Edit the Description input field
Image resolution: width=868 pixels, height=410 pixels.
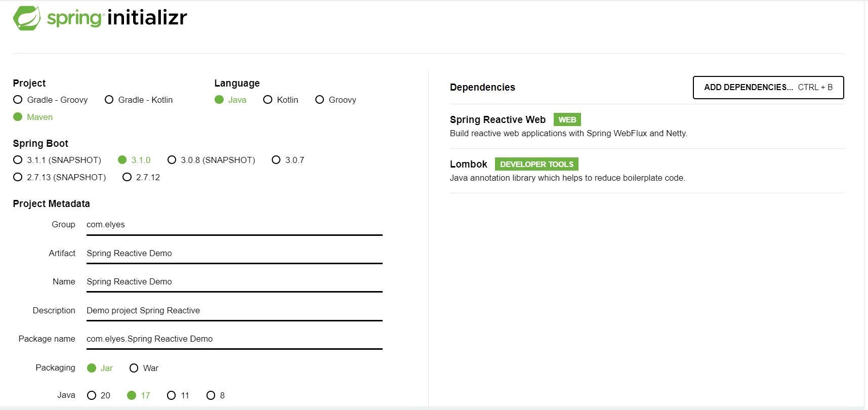(x=234, y=310)
